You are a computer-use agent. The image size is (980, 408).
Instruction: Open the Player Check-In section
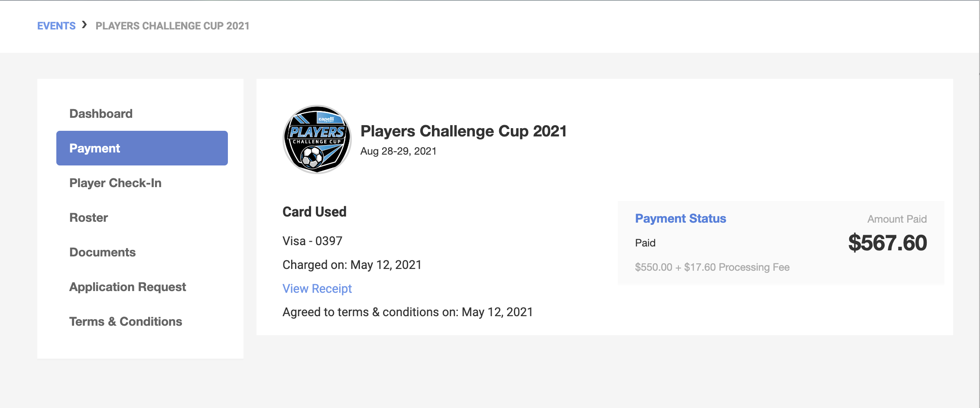coord(115,183)
